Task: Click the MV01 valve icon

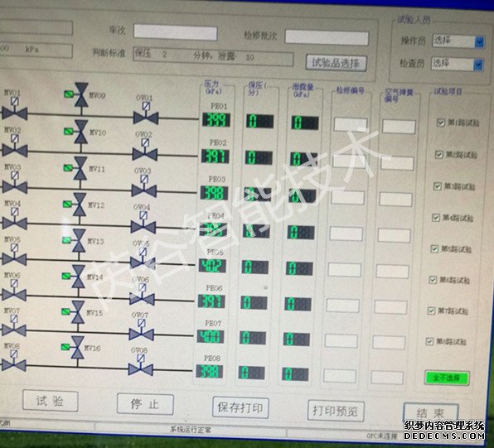Action: click(14, 109)
